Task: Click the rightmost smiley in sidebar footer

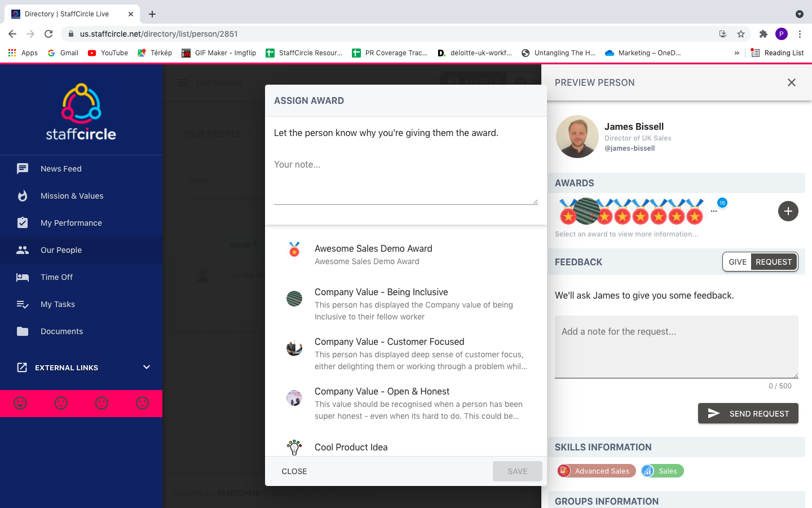Action: click(x=142, y=403)
